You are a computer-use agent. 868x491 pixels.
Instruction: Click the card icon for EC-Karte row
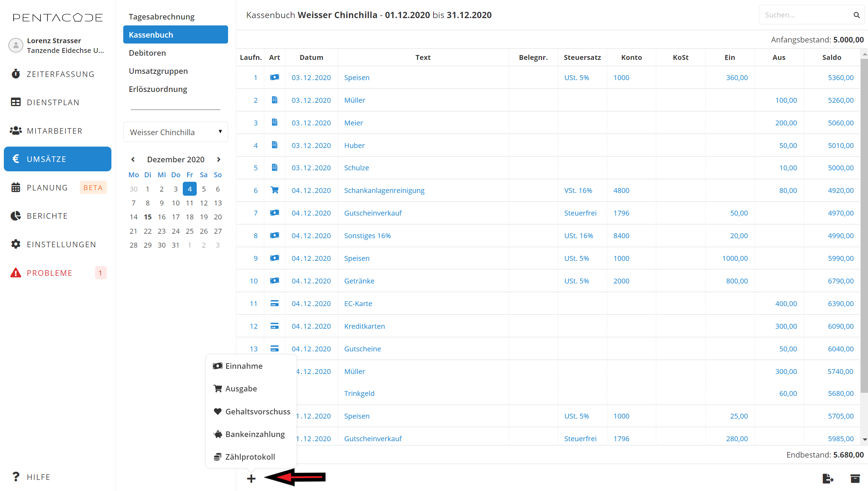point(274,303)
